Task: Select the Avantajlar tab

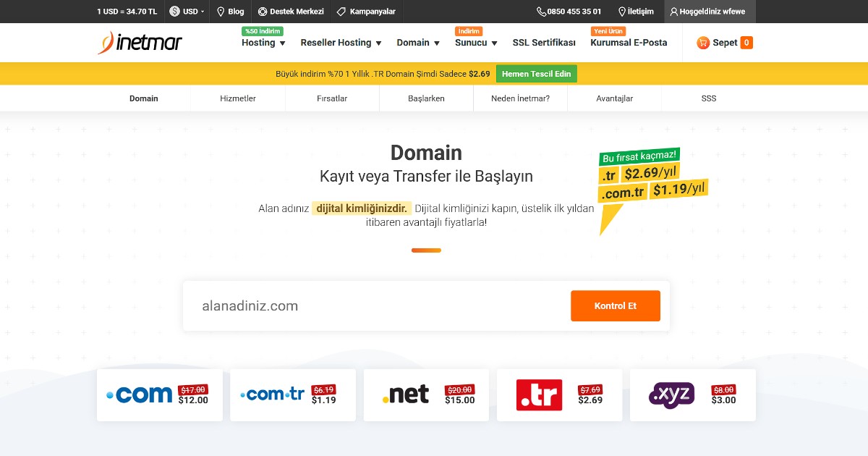Action: (614, 98)
